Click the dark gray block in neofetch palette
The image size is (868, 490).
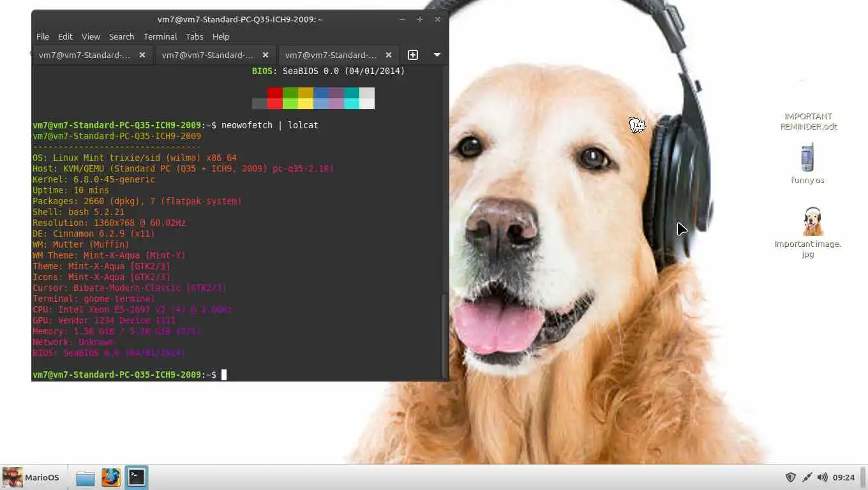point(260,103)
